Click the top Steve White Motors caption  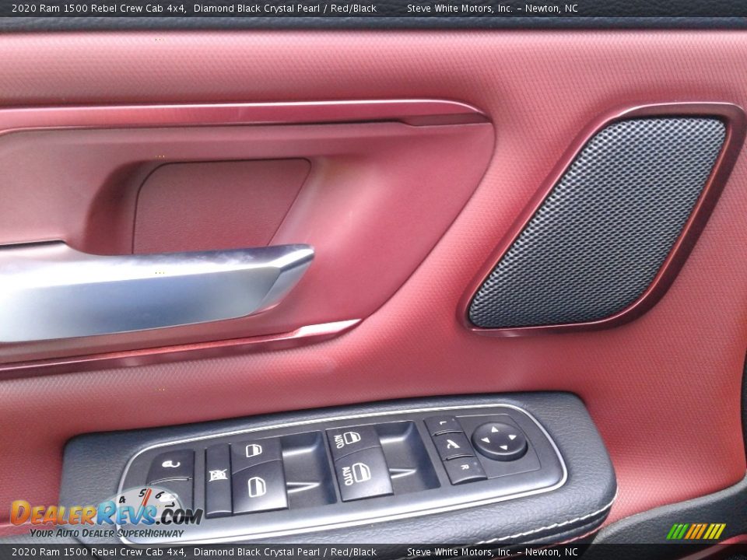pyautogui.click(x=492, y=8)
